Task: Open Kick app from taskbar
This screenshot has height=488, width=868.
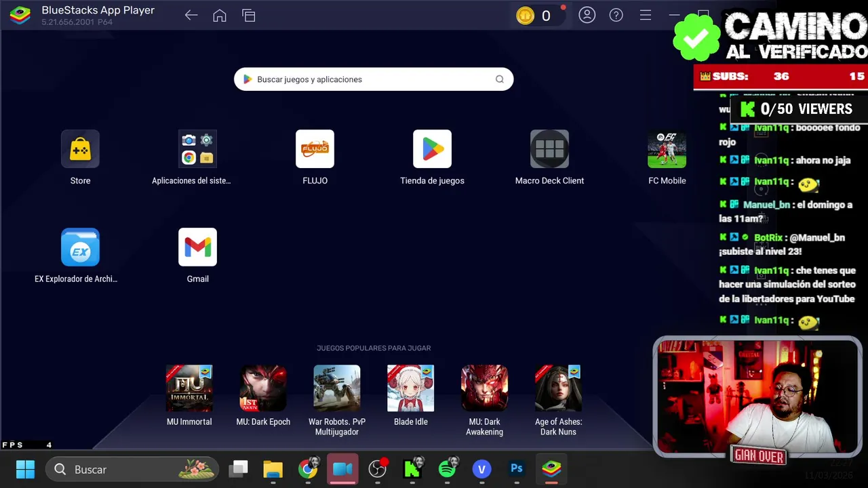Action: (412, 469)
